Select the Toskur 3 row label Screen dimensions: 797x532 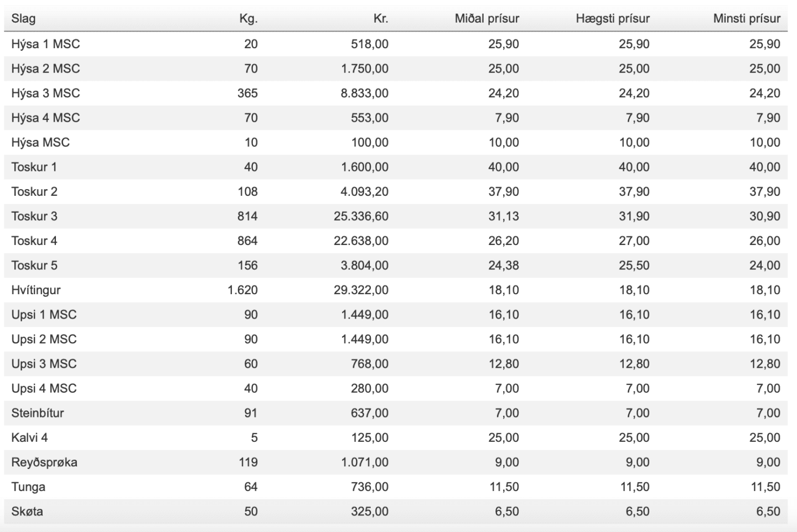[x=34, y=216]
